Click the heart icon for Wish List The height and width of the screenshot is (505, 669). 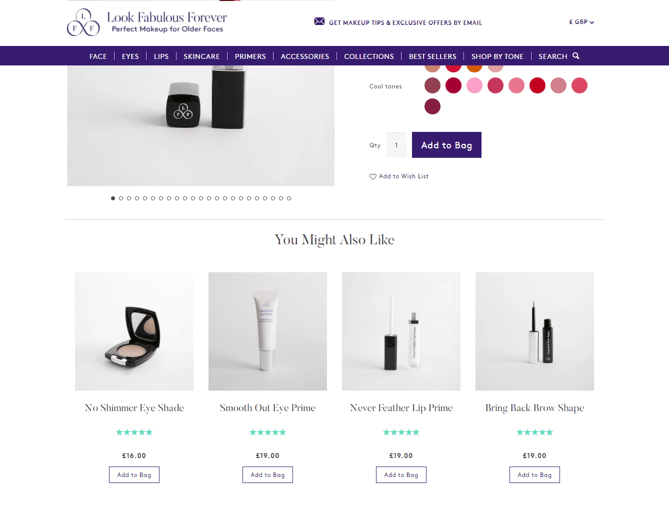pos(372,176)
